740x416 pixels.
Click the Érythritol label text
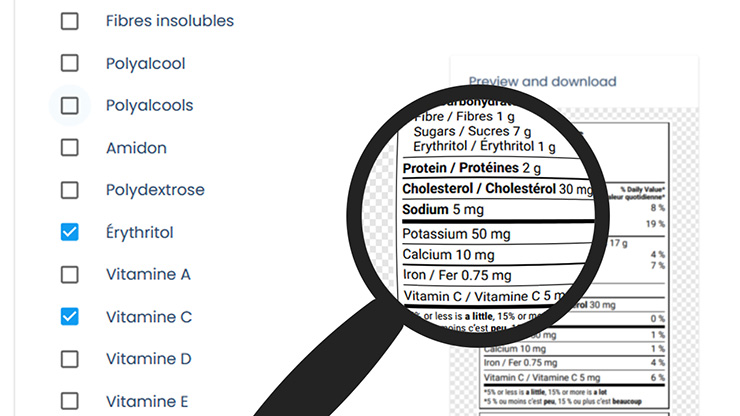click(x=140, y=232)
